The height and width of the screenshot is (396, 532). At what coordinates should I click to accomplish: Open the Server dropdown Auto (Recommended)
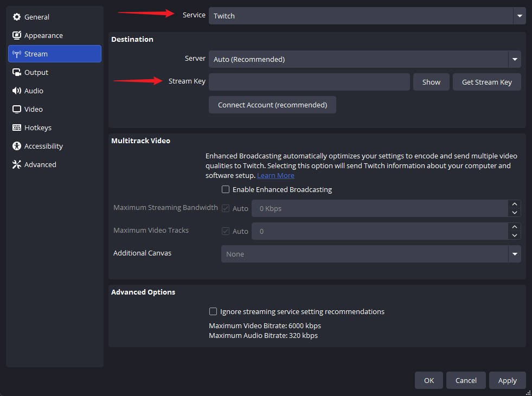(365, 59)
